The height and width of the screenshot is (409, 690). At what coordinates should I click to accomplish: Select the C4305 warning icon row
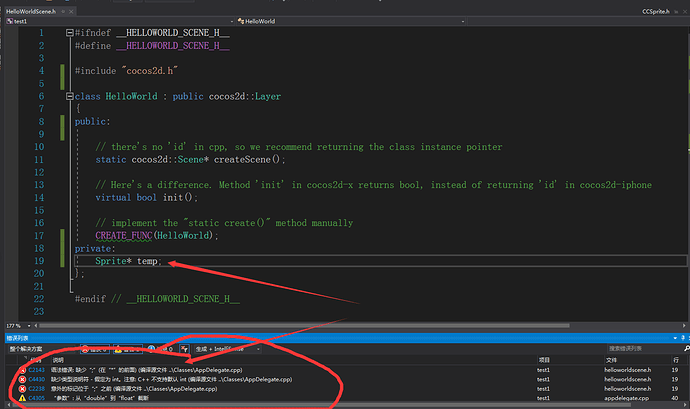[22, 398]
